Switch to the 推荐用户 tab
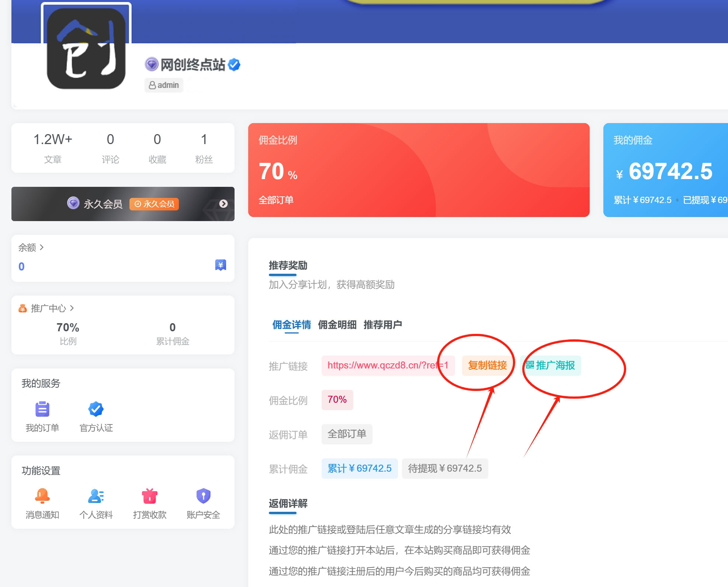728x587 pixels. click(383, 325)
